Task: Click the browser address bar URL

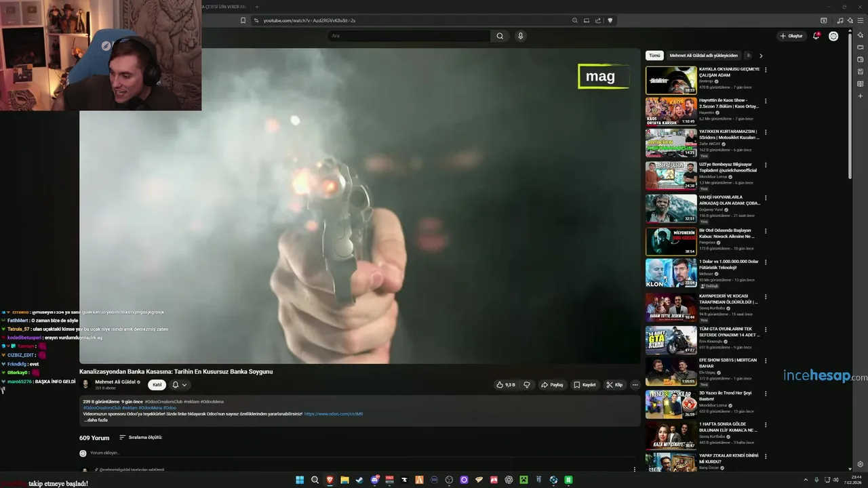Action: (309, 20)
